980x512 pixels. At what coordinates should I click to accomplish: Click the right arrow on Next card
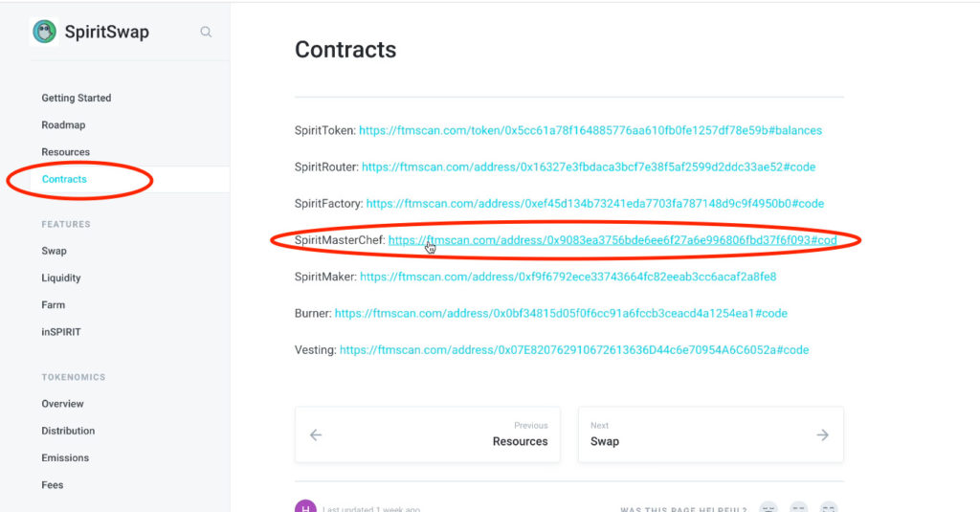pyautogui.click(x=822, y=434)
